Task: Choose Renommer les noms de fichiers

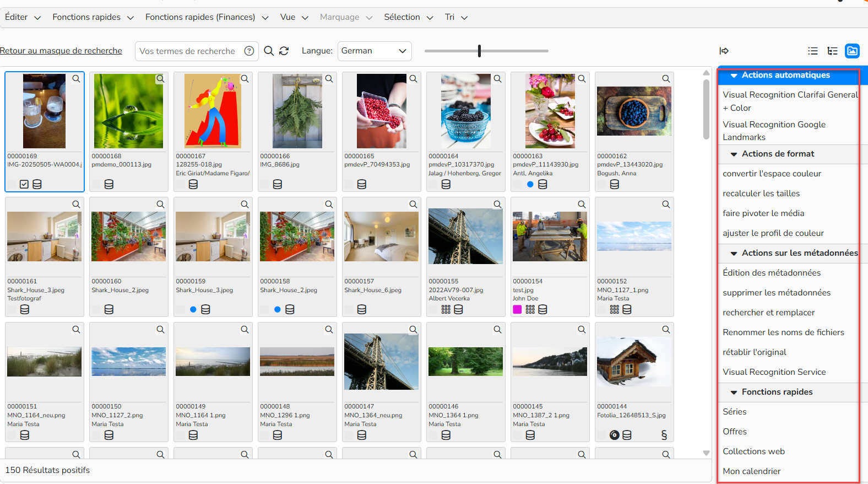Action: (783, 332)
